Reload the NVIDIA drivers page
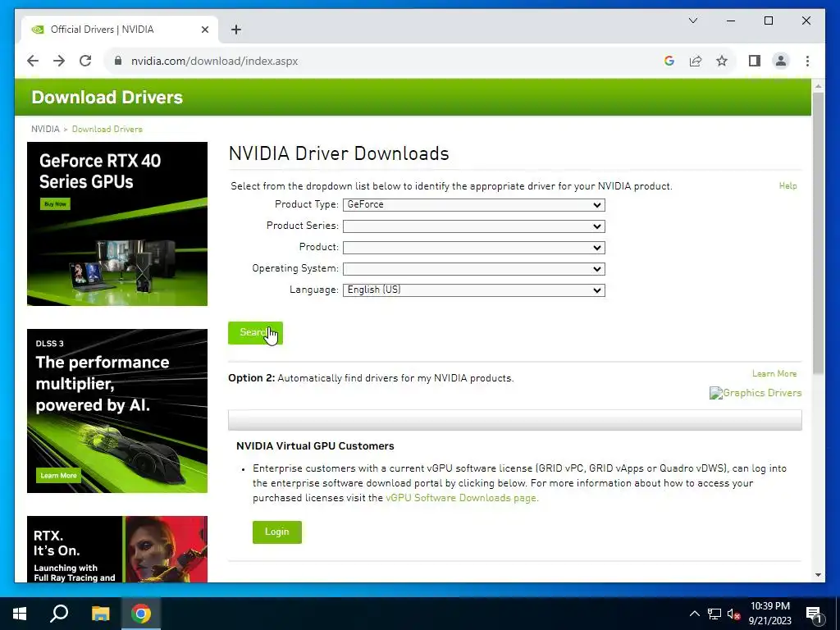840x630 pixels. point(85,61)
